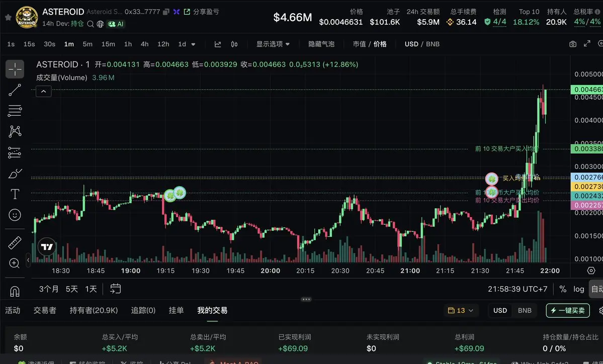Select the forecast position measurement tool
Viewport: 603px width, 364px height.
15,153
